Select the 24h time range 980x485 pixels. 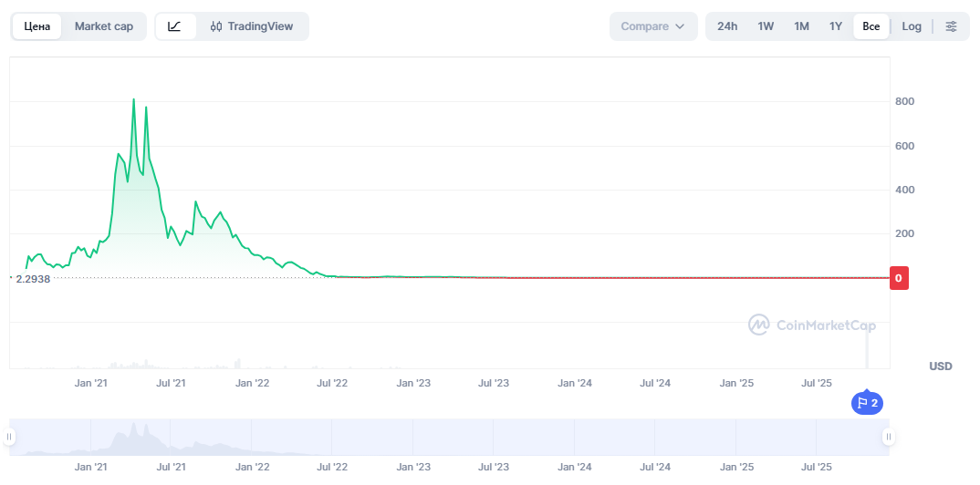(x=727, y=26)
